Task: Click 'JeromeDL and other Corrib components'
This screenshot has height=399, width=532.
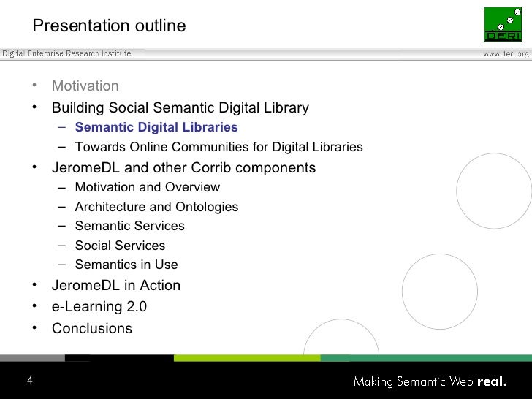Action: point(183,167)
